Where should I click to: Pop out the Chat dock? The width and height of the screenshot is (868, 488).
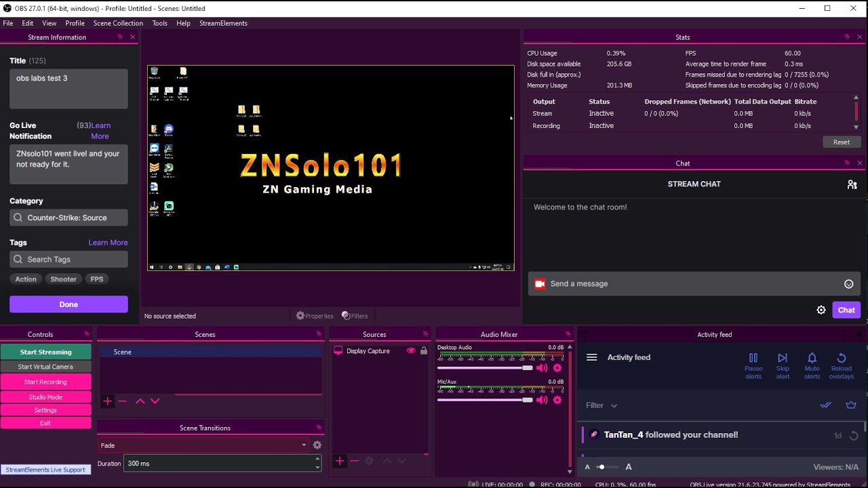point(847,163)
